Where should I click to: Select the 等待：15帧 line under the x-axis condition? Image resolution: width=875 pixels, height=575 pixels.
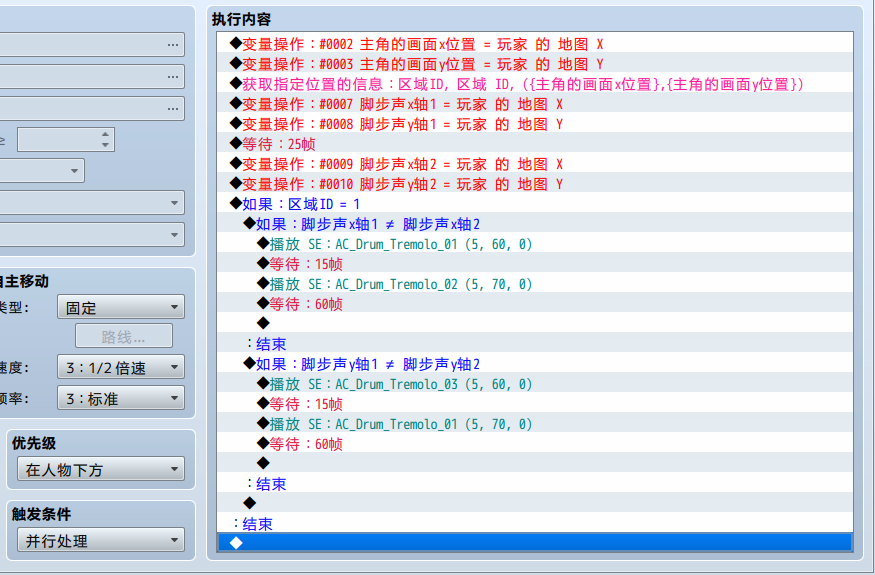point(535,264)
